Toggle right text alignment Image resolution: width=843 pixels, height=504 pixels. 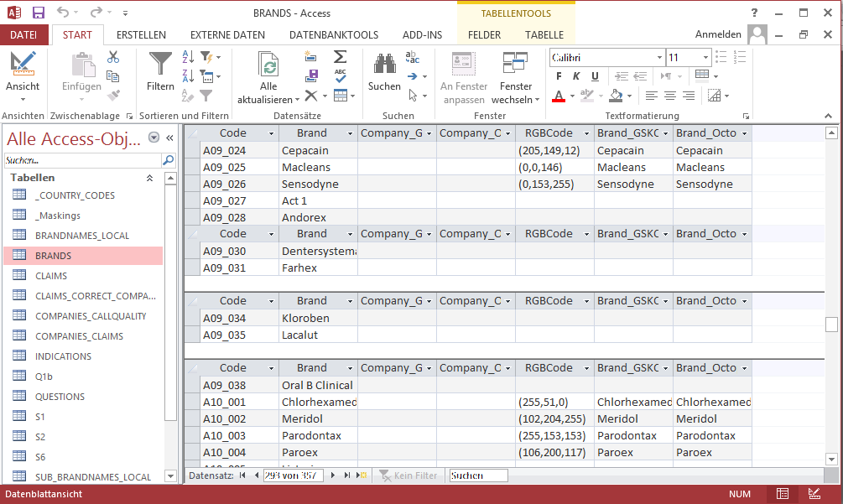tap(688, 96)
